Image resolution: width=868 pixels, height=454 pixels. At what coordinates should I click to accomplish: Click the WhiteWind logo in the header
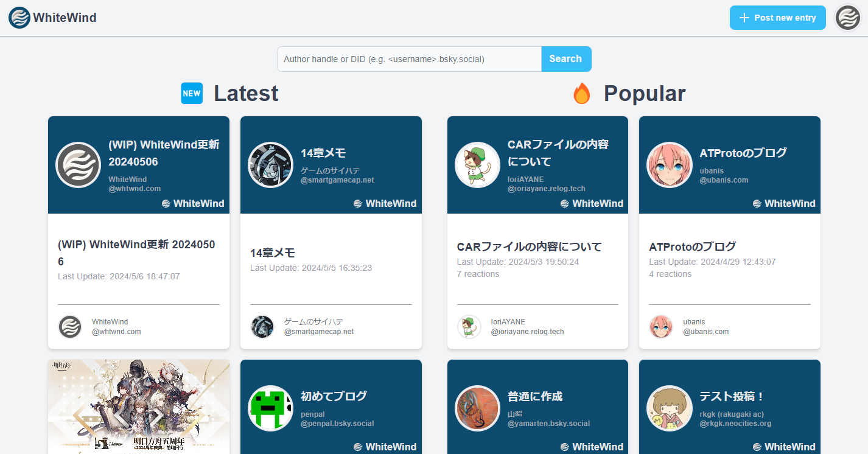click(x=19, y=18)
